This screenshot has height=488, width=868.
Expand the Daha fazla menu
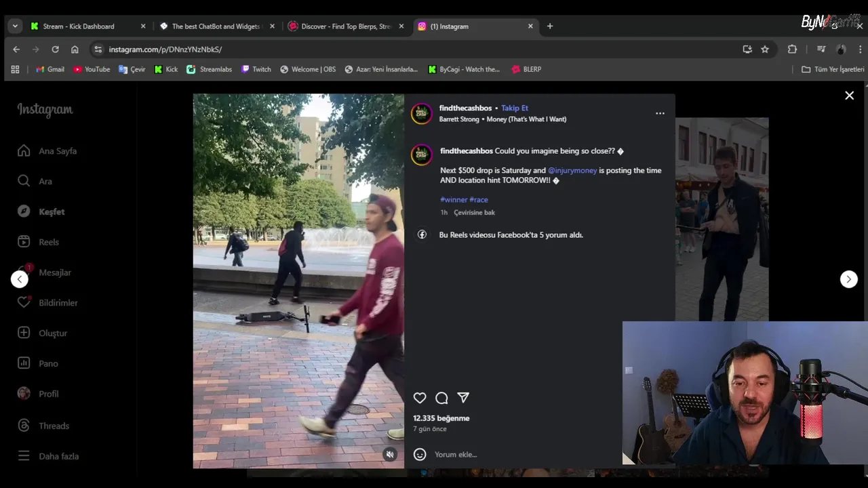pos(47,456)
